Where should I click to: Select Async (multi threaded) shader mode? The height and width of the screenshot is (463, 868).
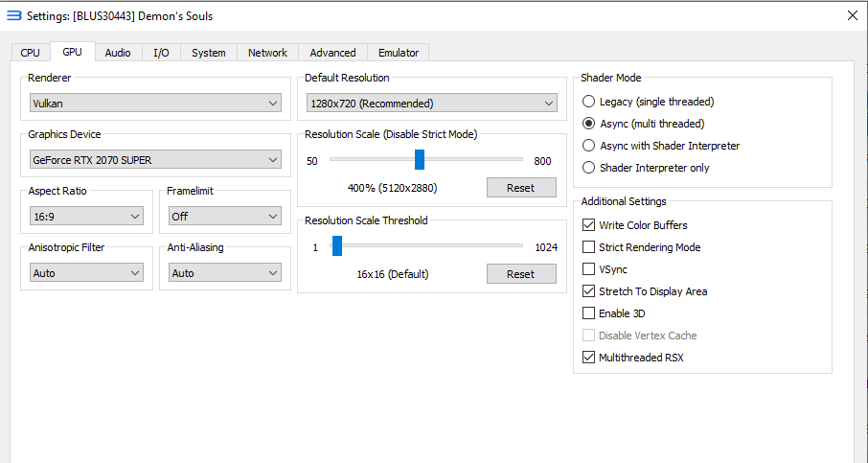click(644, 124)
